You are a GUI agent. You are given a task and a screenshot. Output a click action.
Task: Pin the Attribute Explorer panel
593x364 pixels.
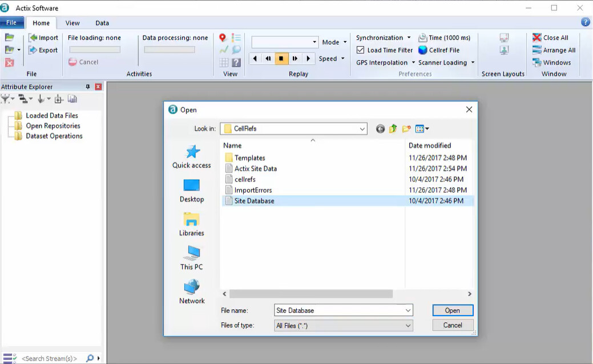tap(87, 86)
